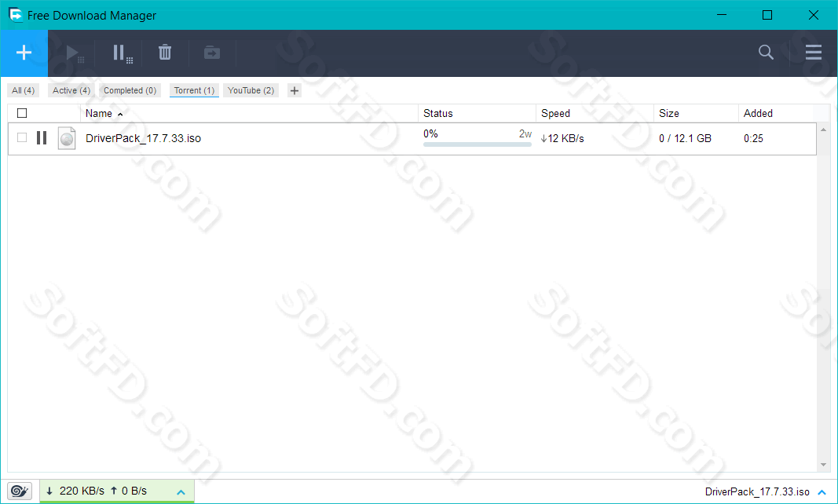Click the 2w remaining time estimate
Image resolution: width=838 pixels, height=504 pixels.
tap(525, 133)
